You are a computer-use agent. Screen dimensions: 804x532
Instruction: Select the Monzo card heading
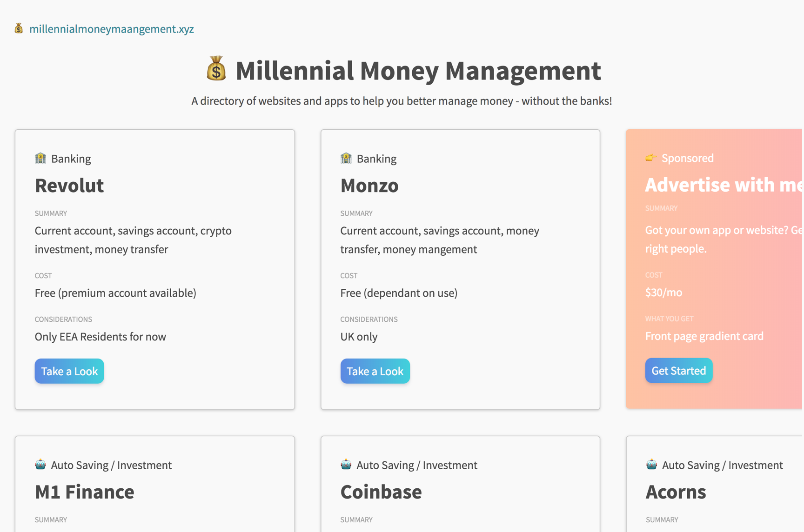pos(369,186)
